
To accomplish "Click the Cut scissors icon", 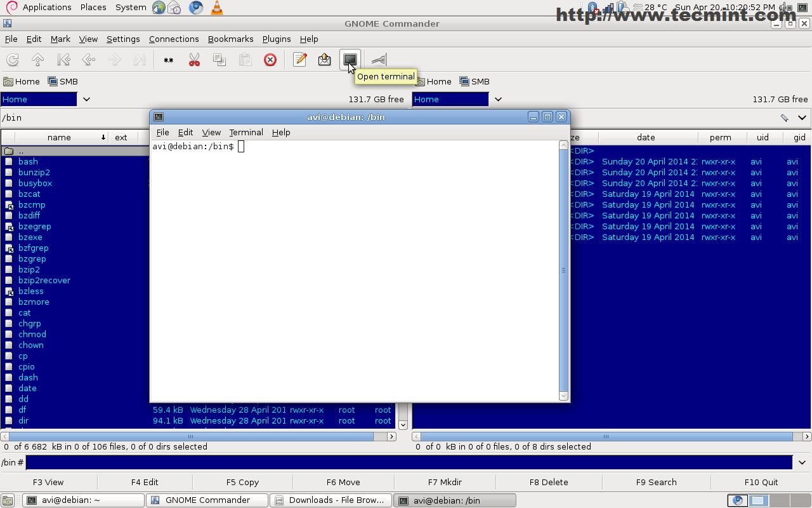I will pos(194,60).
